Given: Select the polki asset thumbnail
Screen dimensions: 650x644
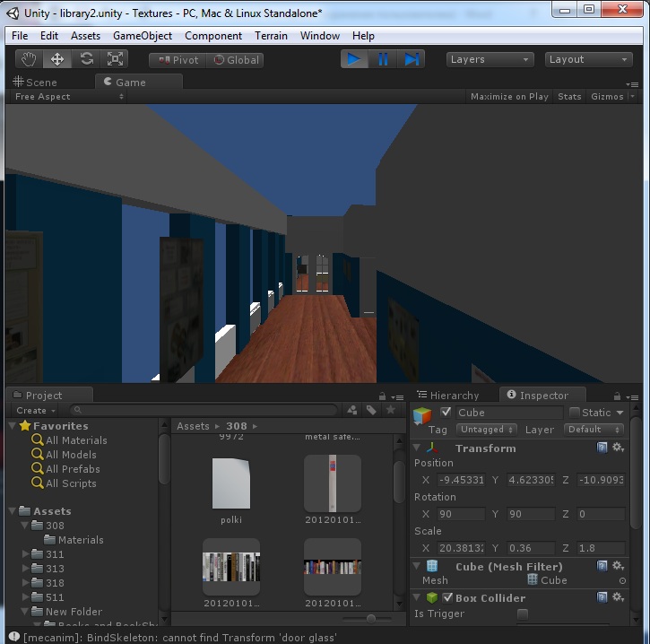Looking at the screenshot, I should click(231, 484).
